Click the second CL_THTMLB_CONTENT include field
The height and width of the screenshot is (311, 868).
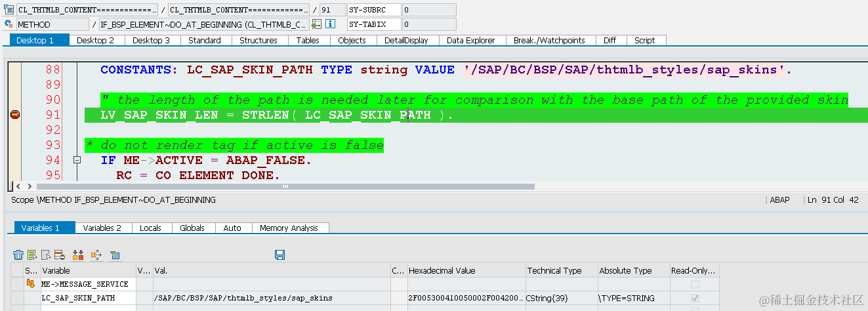(x=239, y=10)
